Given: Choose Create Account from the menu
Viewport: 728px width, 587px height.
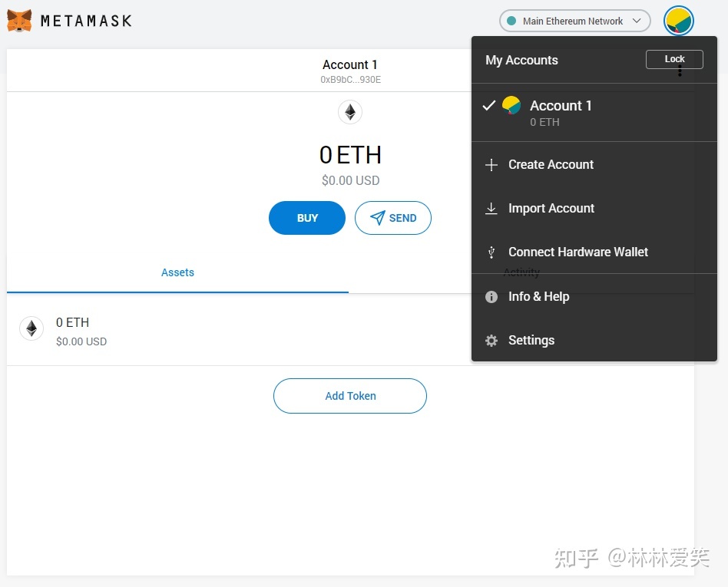Looking at the screenshot, I should tap(594, 165).
